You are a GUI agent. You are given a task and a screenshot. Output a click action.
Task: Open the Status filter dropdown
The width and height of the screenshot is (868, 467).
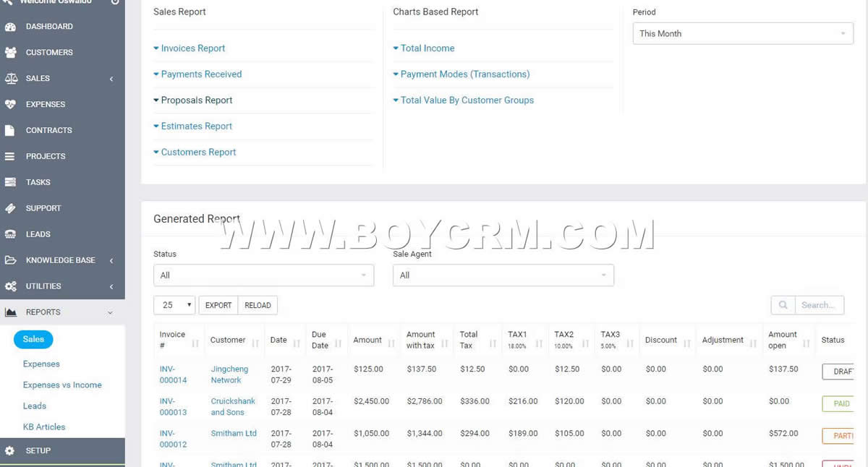[263, 275]
